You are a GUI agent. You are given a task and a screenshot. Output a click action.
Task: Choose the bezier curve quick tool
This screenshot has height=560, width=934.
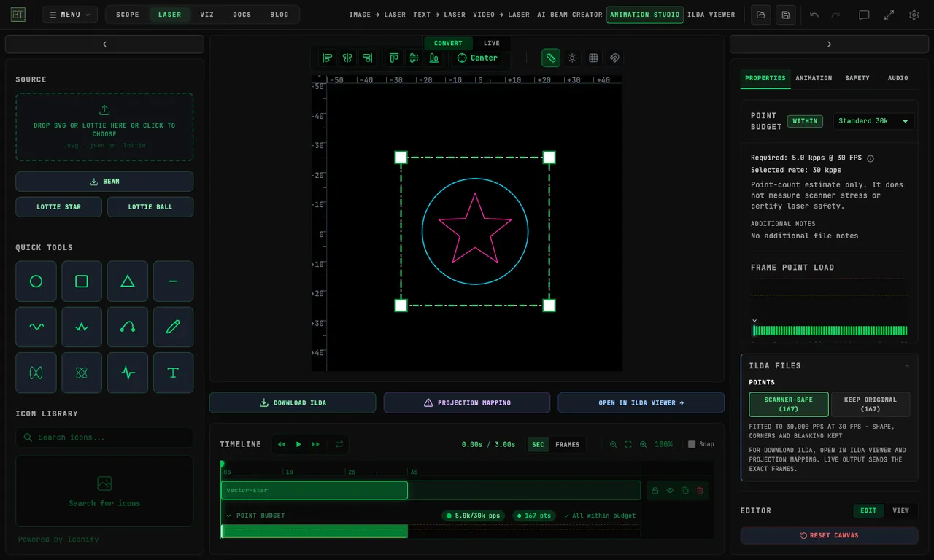pyautogui.click(x=128, y=327)
